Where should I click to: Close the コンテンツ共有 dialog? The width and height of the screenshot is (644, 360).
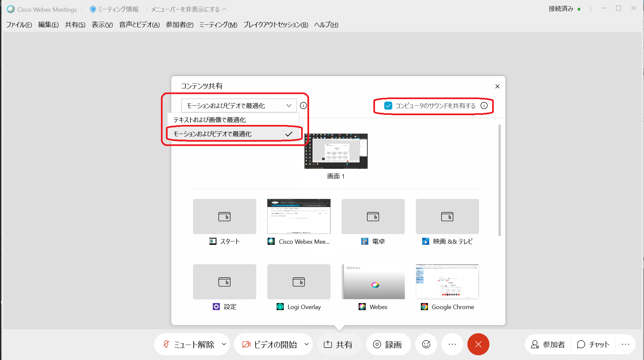[497, 86]
